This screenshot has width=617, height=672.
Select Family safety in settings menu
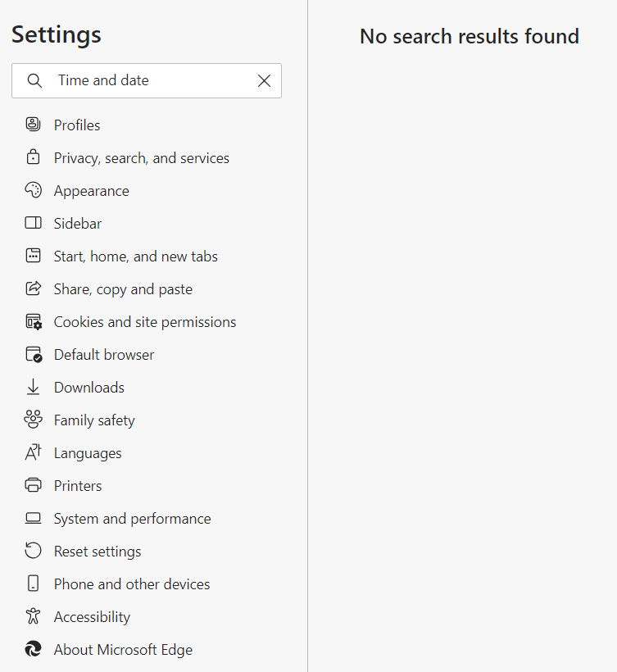93,420
